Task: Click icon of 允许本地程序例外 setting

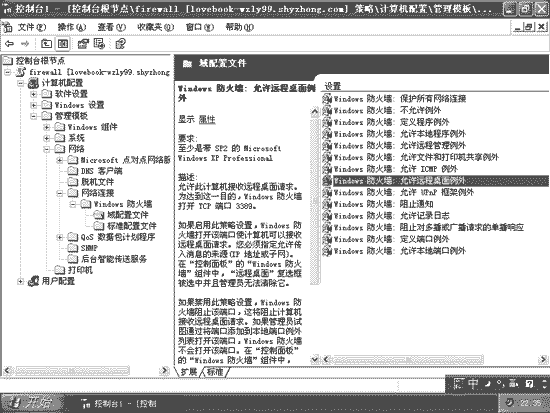Action: (x=327, y=134)
